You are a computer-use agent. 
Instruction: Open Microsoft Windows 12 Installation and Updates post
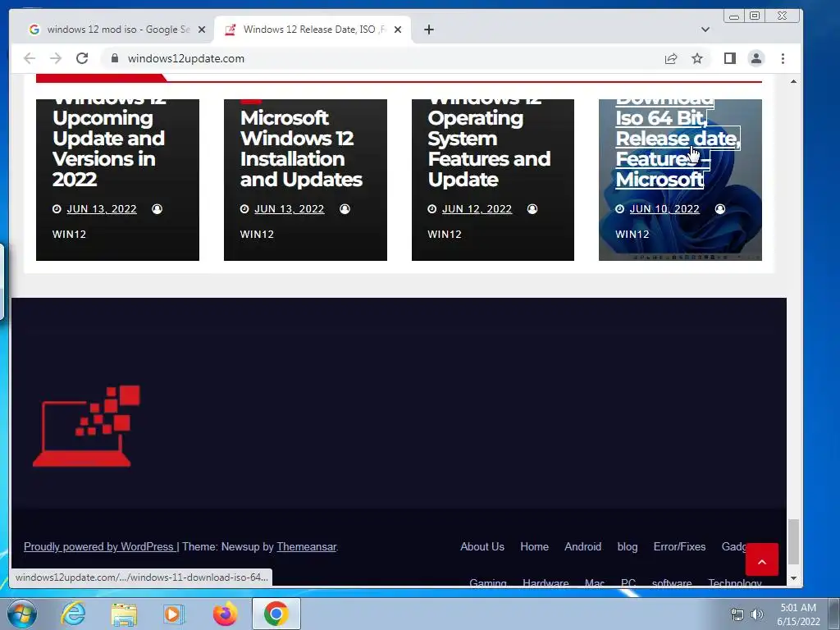point(301,148)
